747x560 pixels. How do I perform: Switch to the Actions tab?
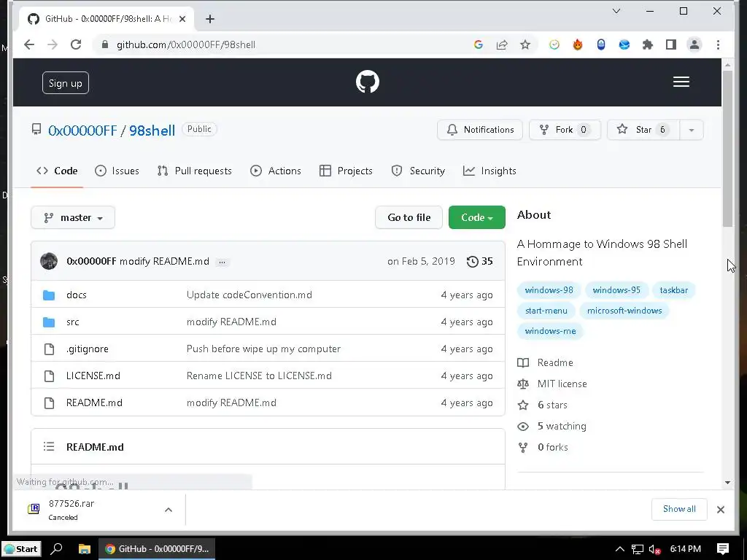tap(275, 171)
